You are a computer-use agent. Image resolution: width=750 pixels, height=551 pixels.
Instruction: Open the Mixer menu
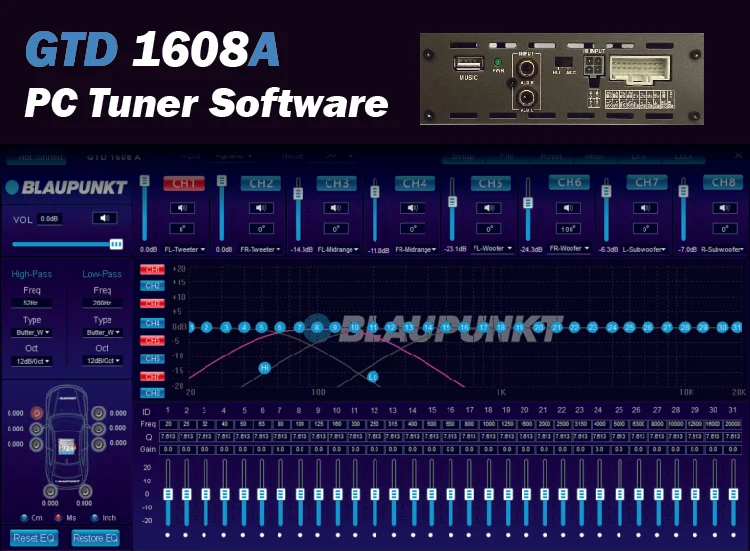(x=595, y=156)
